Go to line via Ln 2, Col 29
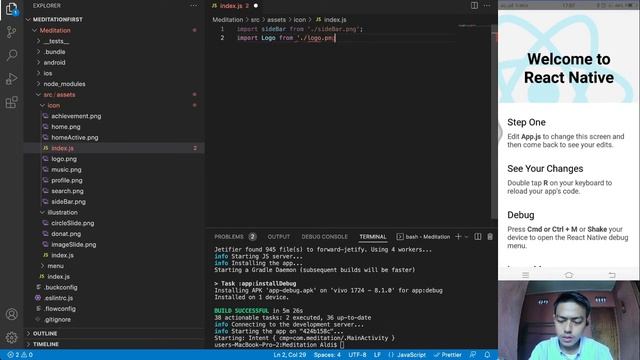This screenshot has height=360, width=640. coord(289,355)
